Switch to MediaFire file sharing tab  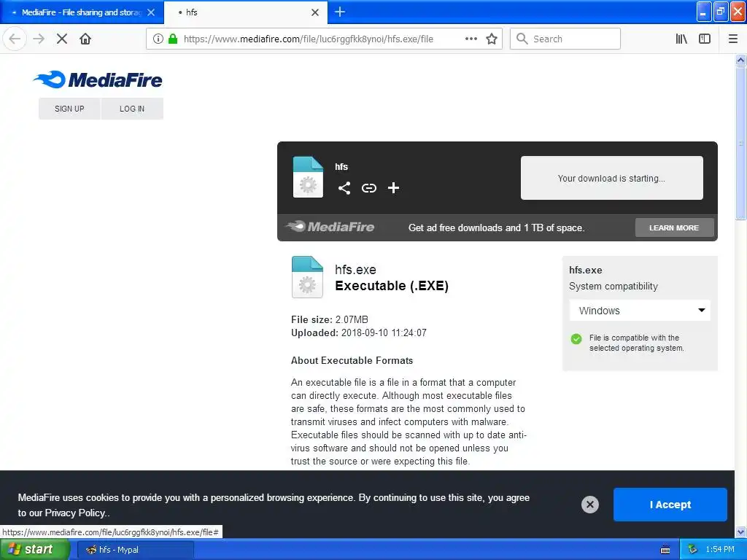(82, 12)
